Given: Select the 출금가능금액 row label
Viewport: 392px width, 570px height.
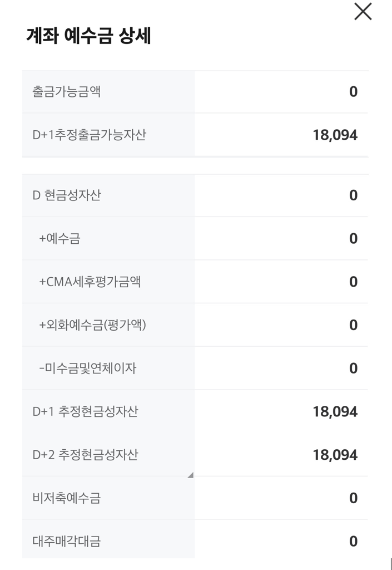Looking at the screenshot, I should click(x=67, y=92).
